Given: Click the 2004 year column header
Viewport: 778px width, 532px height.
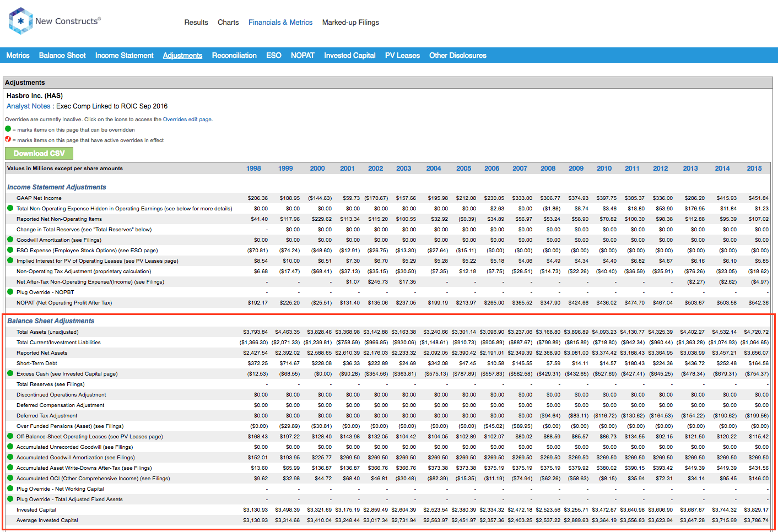Looking at the screenshot, I should pyautogui.click(x=434, y=169).
